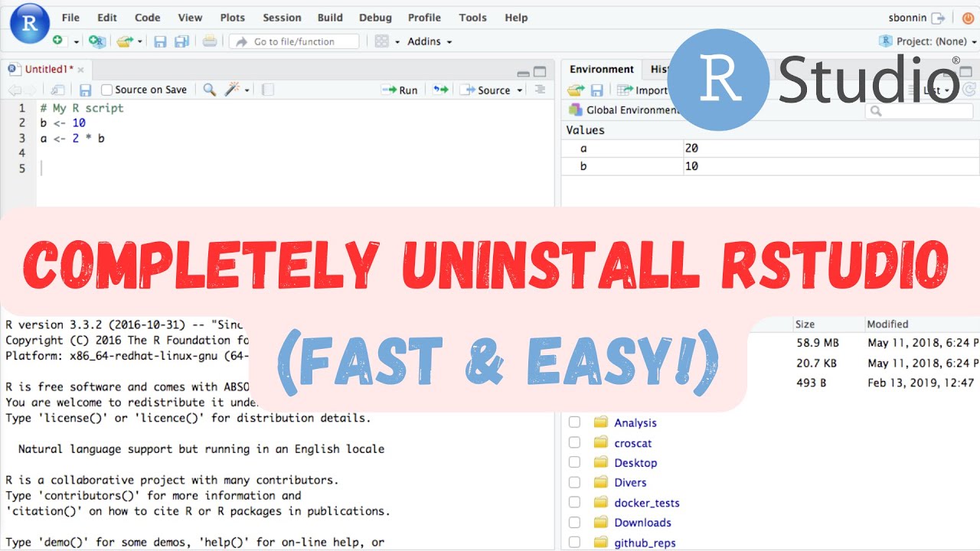
Task: Open the Tools menu
Action: pyautogui.click(x=473, y=18)
